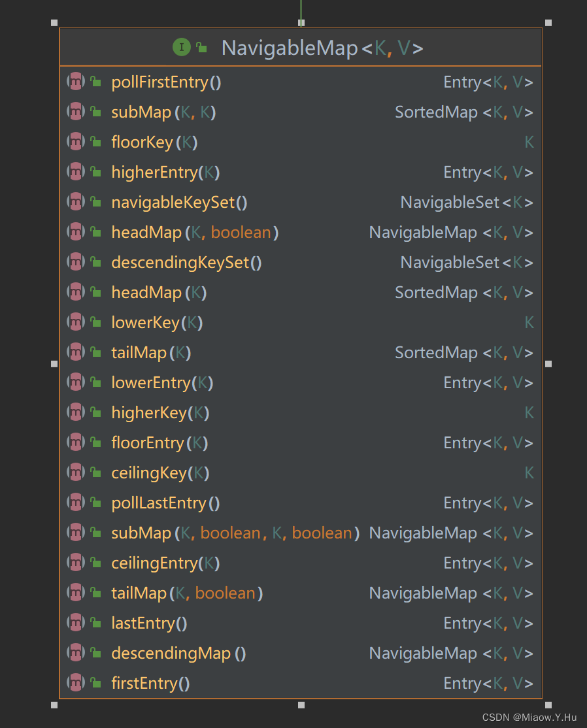Click the method icon for pollLastEntry
This screenshot has height=728, width=587.
coord(76,503)
